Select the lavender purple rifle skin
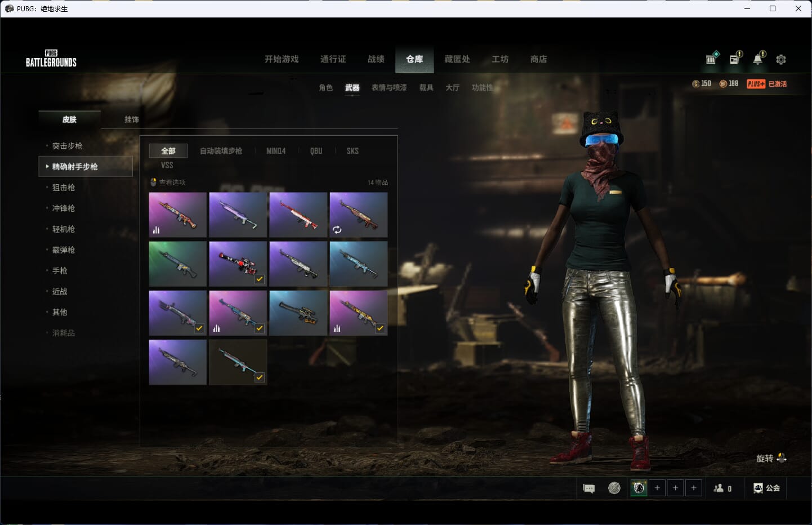 pyautogui.click(x=238, y=215)
